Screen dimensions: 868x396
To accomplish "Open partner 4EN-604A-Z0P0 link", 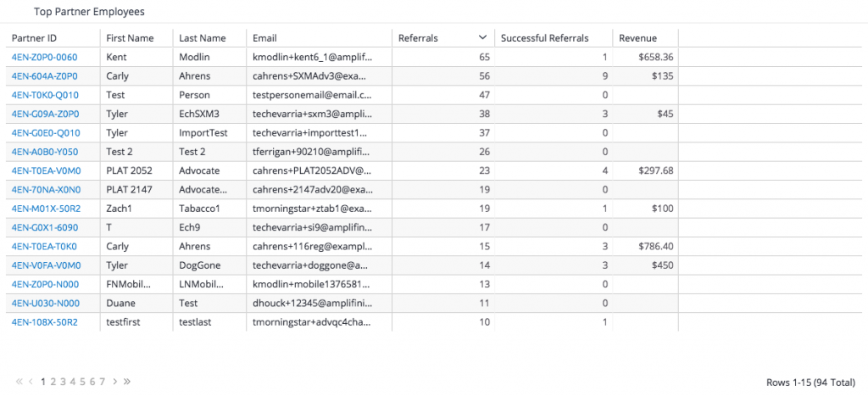I will (45, 75).
